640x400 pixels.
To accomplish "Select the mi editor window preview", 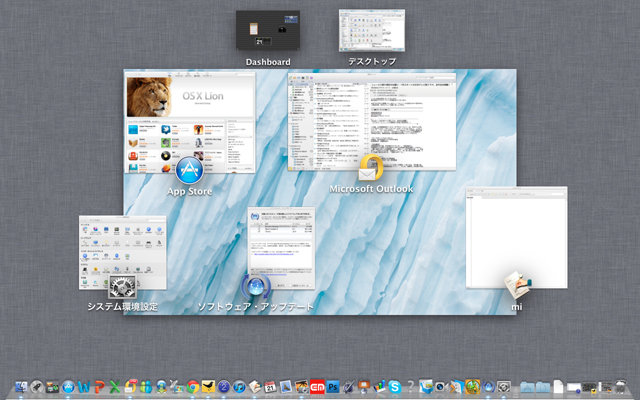I will 516,238.
